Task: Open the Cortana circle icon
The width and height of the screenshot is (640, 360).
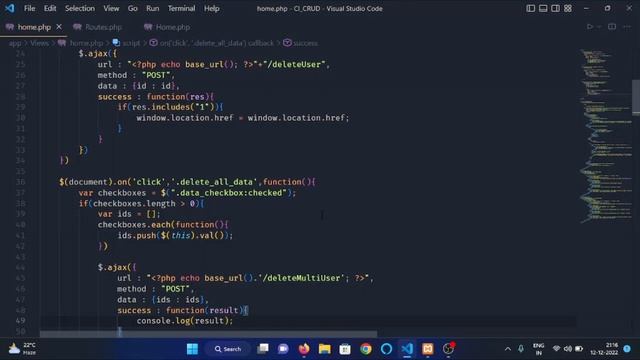Action: pyautogui.click(x=386, y=349)
